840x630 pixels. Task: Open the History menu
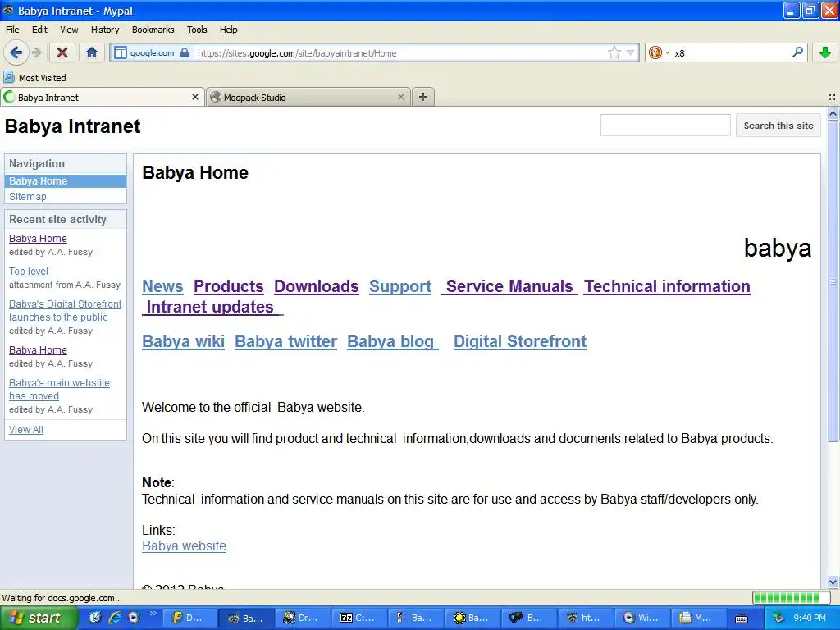click(x=105, y=30)
